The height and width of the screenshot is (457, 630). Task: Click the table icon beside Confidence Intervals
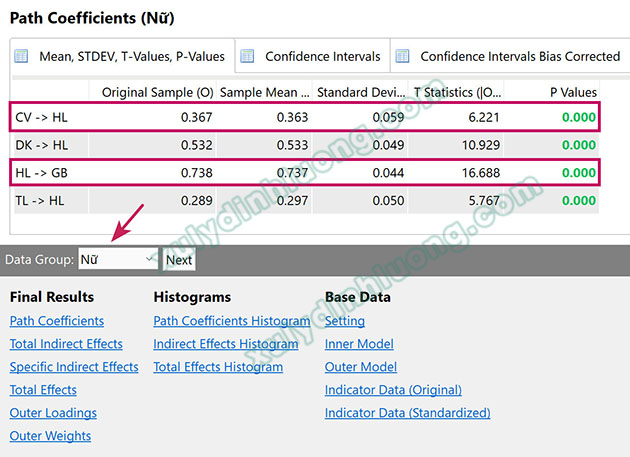(246, 57)
